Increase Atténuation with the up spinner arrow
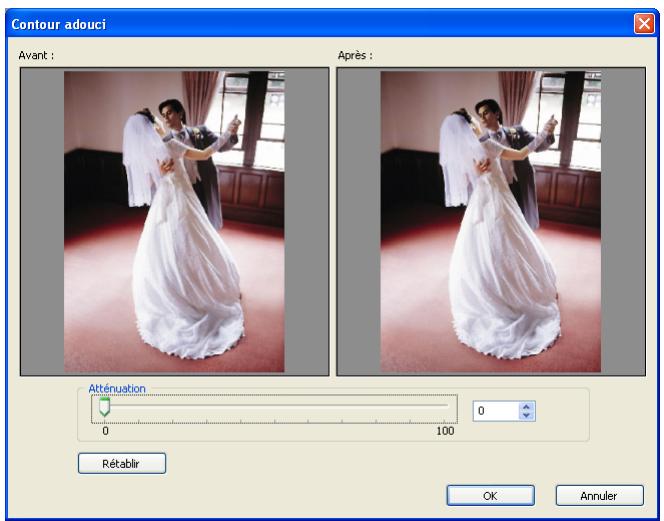The image size is (664, 521). pyautogui.click(x=526, y=406)
